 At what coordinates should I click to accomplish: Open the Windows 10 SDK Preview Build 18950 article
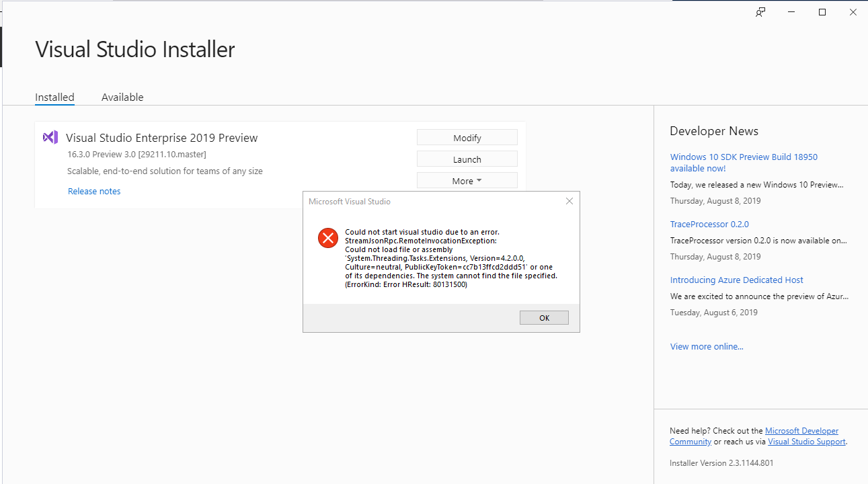click(744, 161)
